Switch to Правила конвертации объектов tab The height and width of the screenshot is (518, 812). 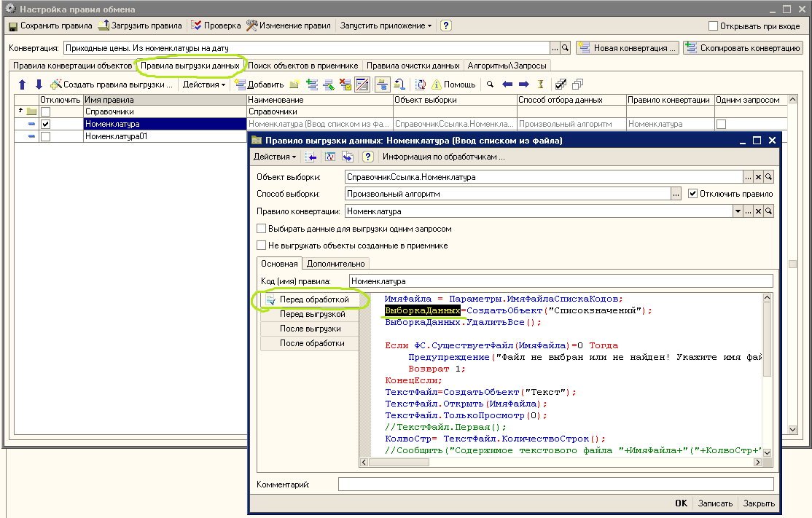pos(72,66)
